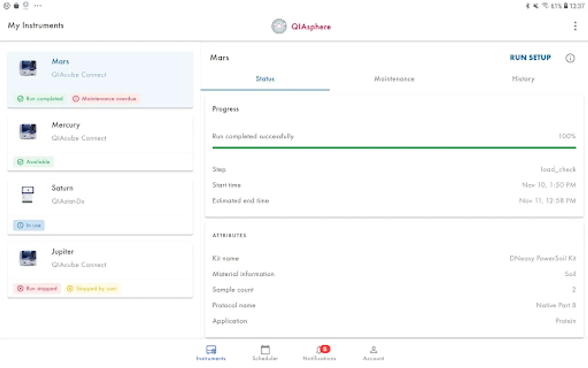The height and width of the screenshot is (368, 588).
Task: Click the green run progress bar
Action: pos(394,148)
